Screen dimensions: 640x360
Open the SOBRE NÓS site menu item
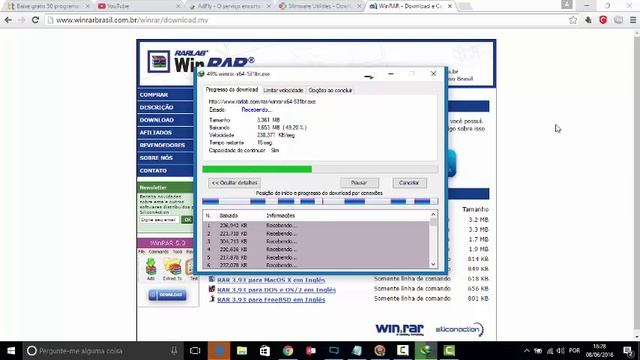[165, 158]
